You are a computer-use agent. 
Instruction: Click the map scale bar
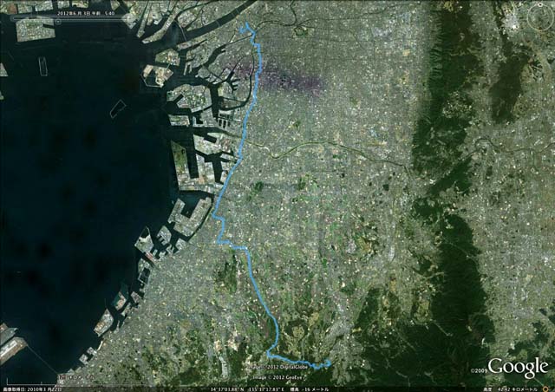pos(32,382)
